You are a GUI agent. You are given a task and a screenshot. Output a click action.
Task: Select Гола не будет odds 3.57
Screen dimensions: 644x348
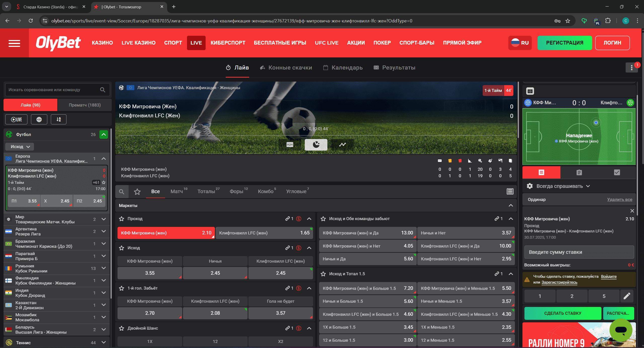pos(281,313)
